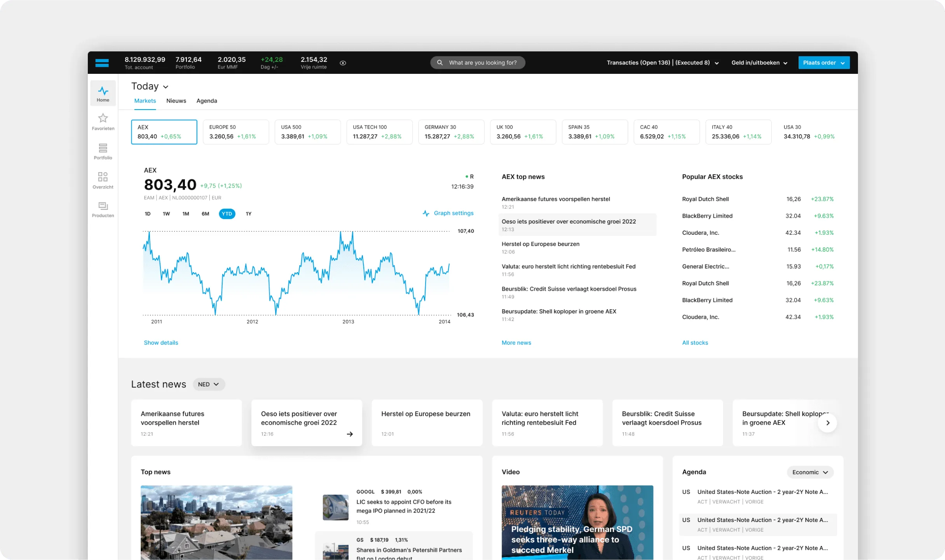Switch to Agenda tab

tap(207, 101)
